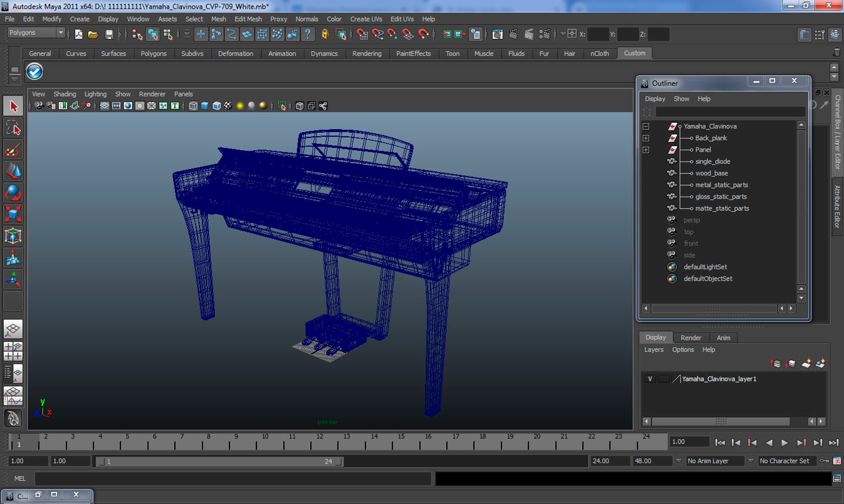Screen dimensions: 844x504
Task: Open the Edit Mesh menu
Action: click(248, 19)
